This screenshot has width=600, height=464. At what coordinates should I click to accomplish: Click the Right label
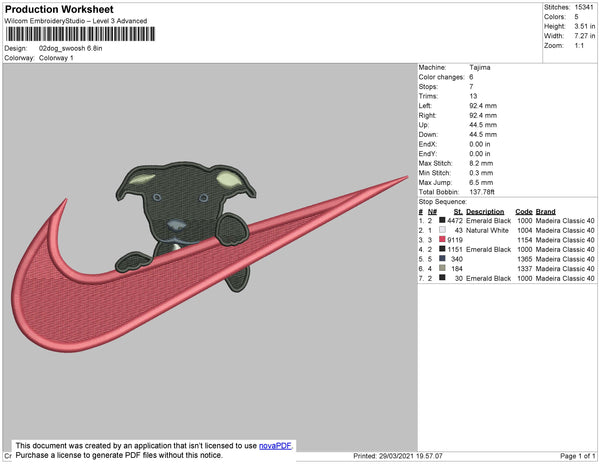(427, 115)
